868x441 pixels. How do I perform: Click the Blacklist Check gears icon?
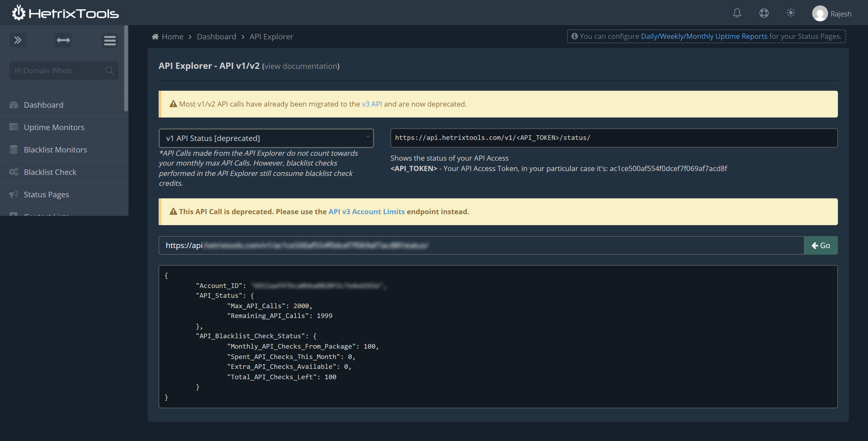point(13,172)
